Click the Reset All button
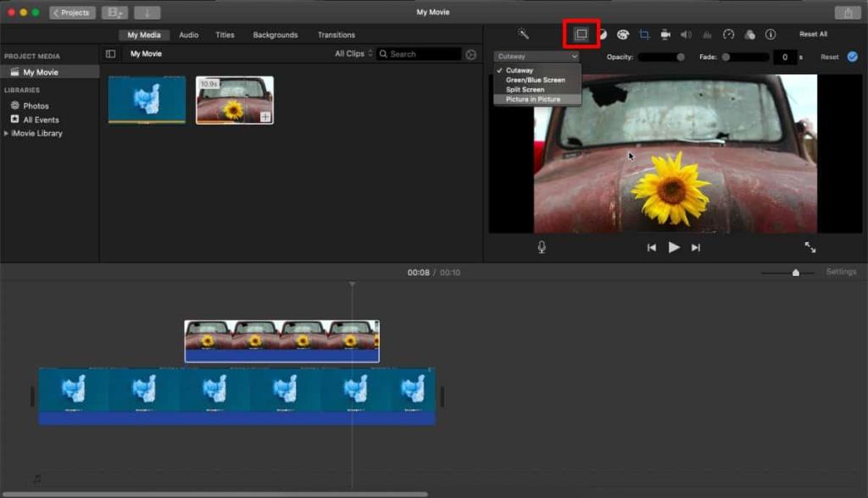The image size is (868, 498). [x=815, y=34]
